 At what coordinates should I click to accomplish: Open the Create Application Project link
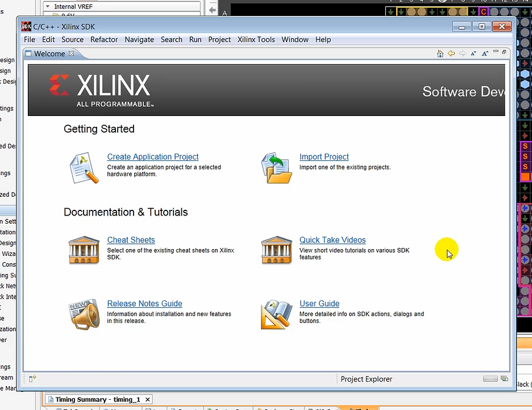[152, 156]
